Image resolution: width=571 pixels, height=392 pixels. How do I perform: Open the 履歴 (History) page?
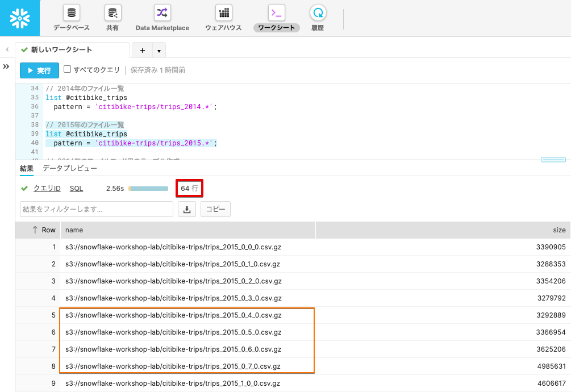(x=318, y=13)
